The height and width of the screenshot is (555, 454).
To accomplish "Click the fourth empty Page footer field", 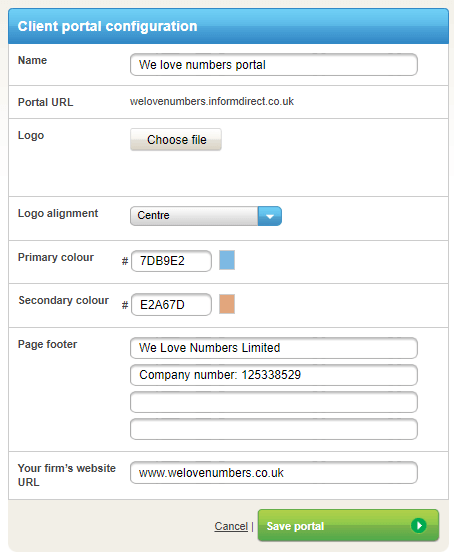I will (274, 429).
